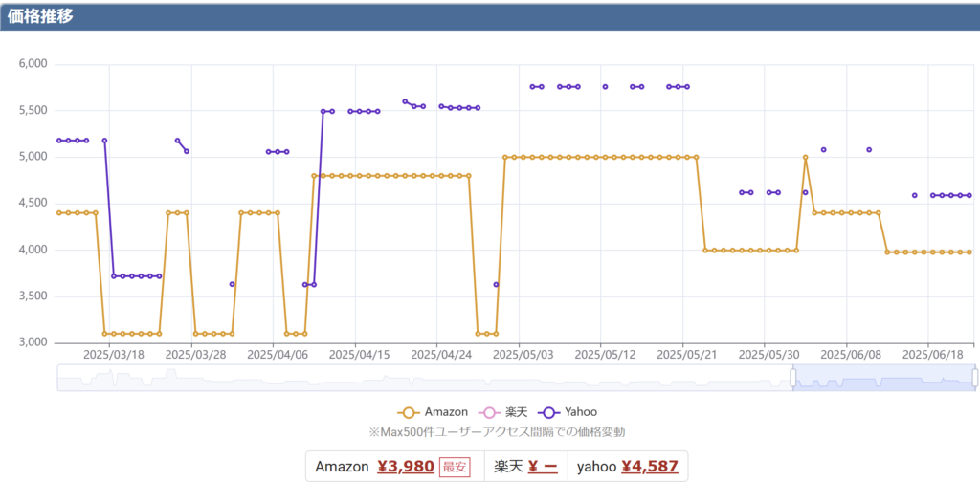Click the 2025/05/03 x-axis date label

(519, 355)
